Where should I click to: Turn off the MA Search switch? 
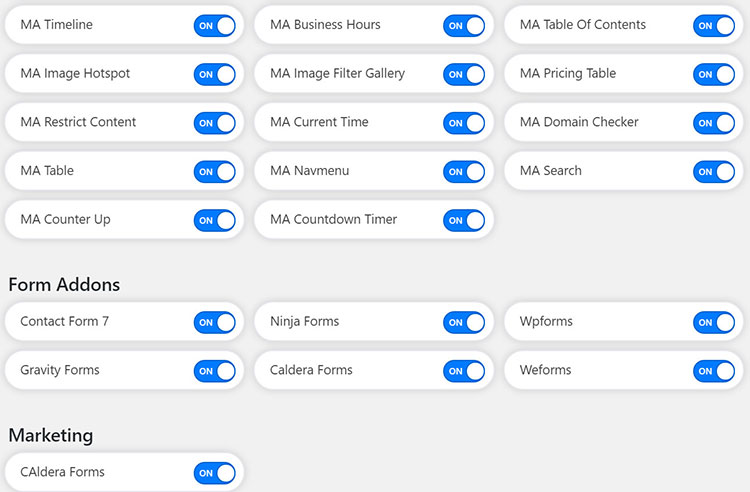pyautogui.click(x=714, y=171)
